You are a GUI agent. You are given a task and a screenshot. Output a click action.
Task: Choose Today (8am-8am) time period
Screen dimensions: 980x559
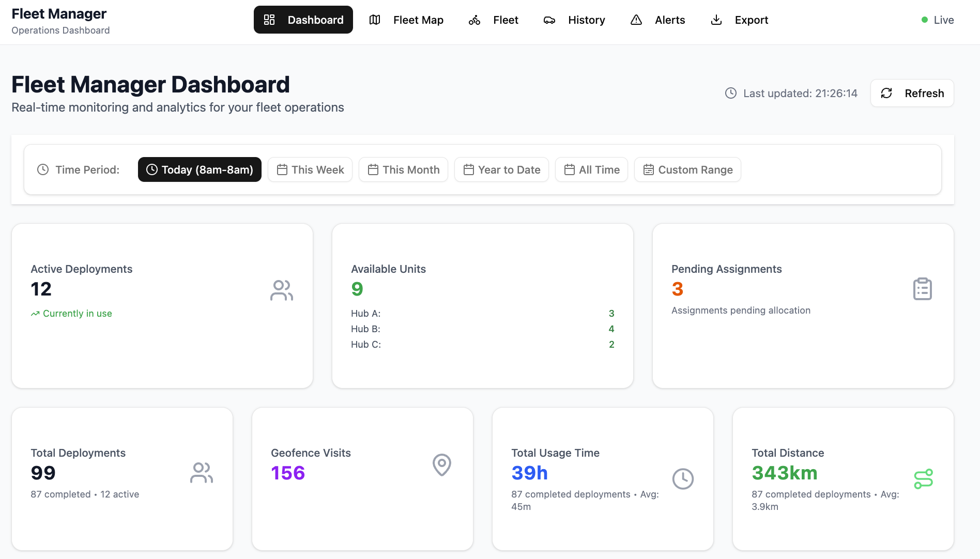pos(199,169)
